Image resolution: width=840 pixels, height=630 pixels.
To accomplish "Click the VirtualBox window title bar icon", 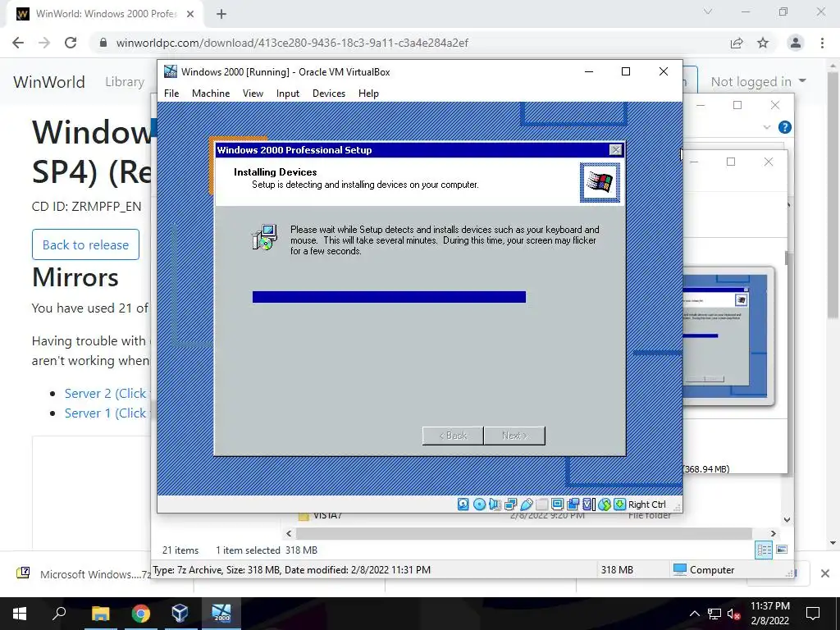I will (x=171, y=72).
